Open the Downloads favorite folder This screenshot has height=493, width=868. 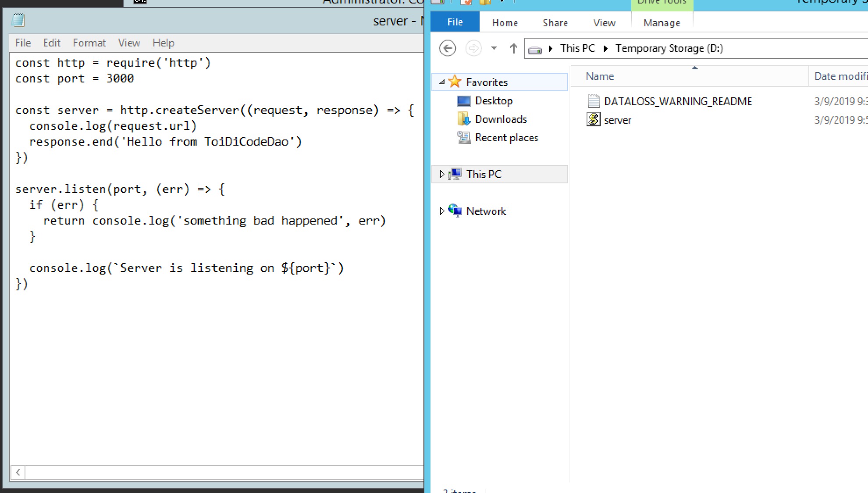[x=501, y=119]
